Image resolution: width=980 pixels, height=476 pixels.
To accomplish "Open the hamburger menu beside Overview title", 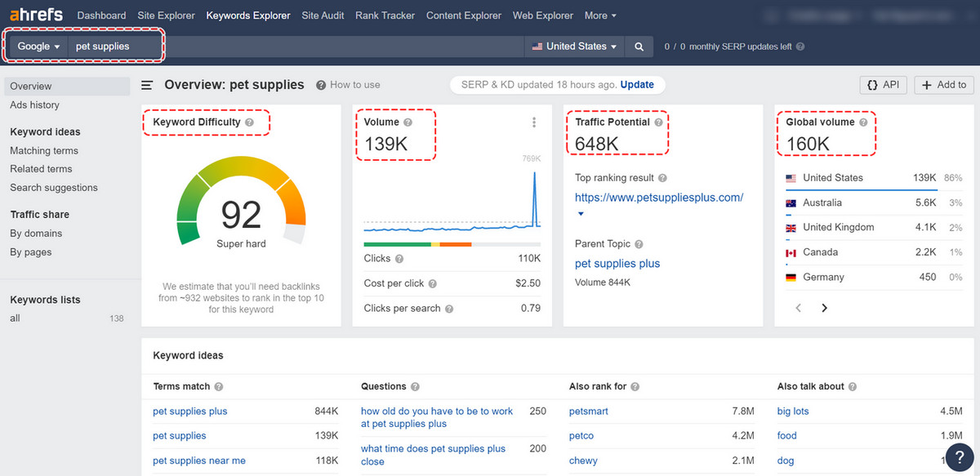I will click(x=148, y=85).
